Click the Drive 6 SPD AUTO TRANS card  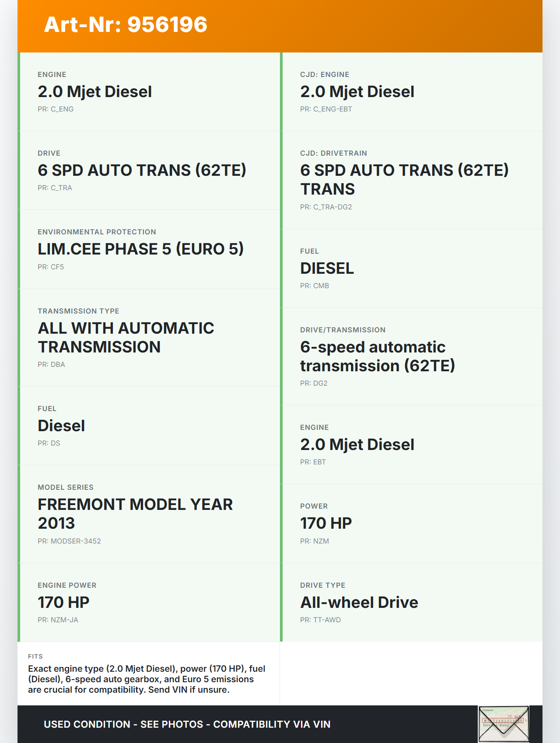pos(149,171)
